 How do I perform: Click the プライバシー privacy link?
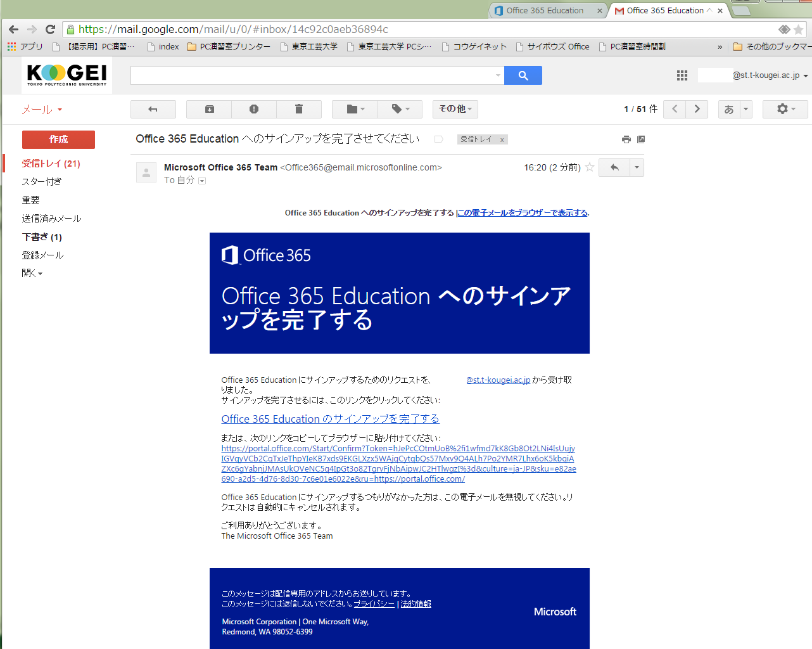[x=374, y=604]
